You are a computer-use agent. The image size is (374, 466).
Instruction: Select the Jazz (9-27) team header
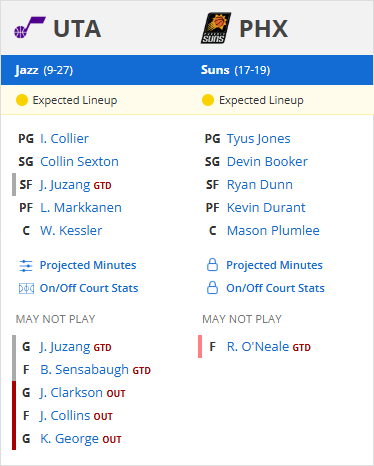click(44, 70)
